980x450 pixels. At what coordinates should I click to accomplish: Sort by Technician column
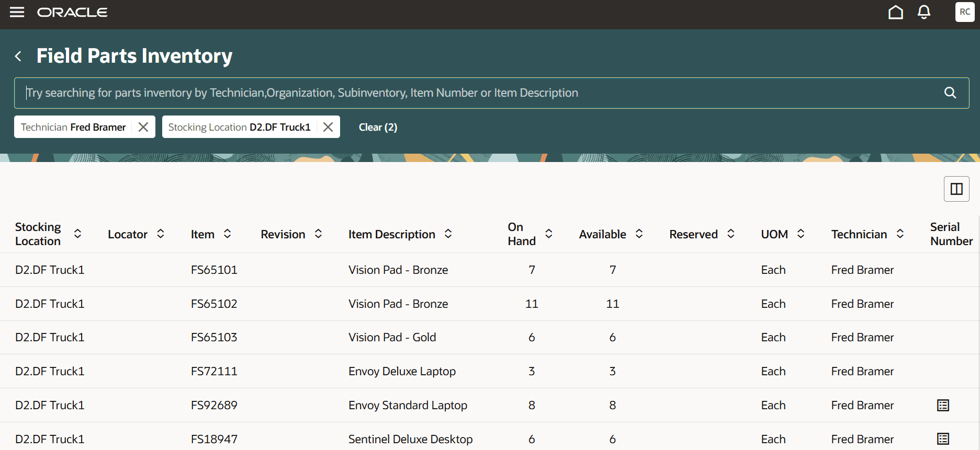pos(900,234)
